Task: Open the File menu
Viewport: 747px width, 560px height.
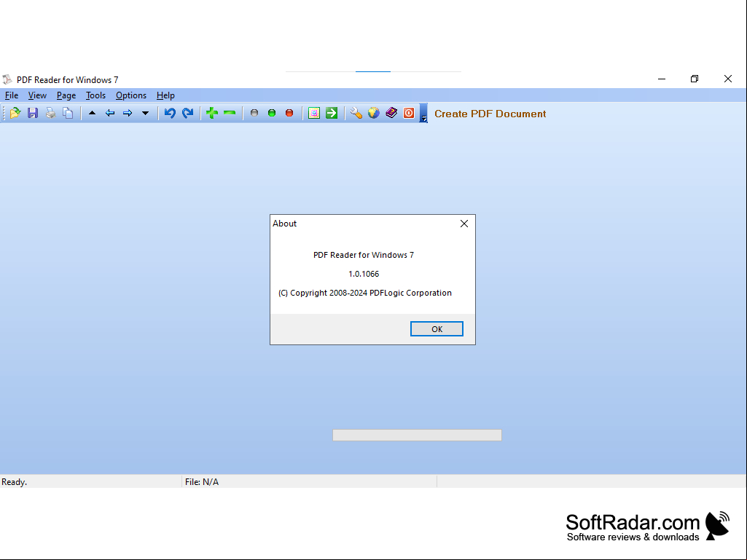Action: (12, 95)
